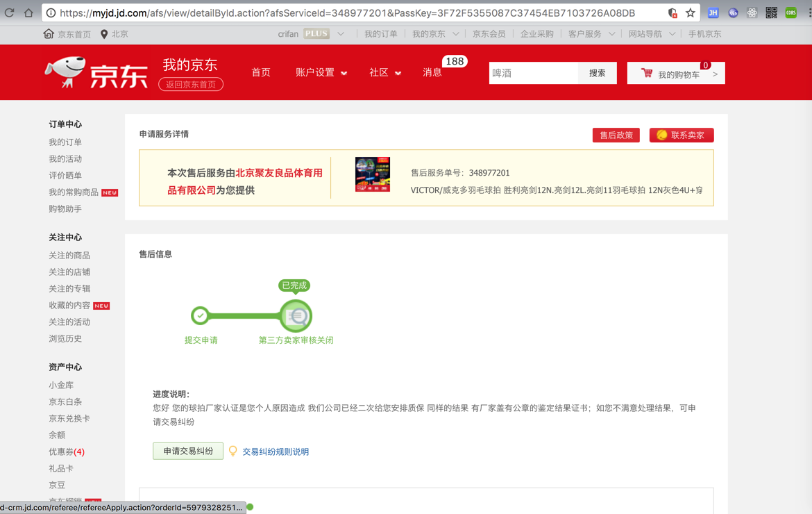Screen dimensions: 812x514
Task: Open the 交易纠纷规则说明 link
Action: (x=276, y=451)
